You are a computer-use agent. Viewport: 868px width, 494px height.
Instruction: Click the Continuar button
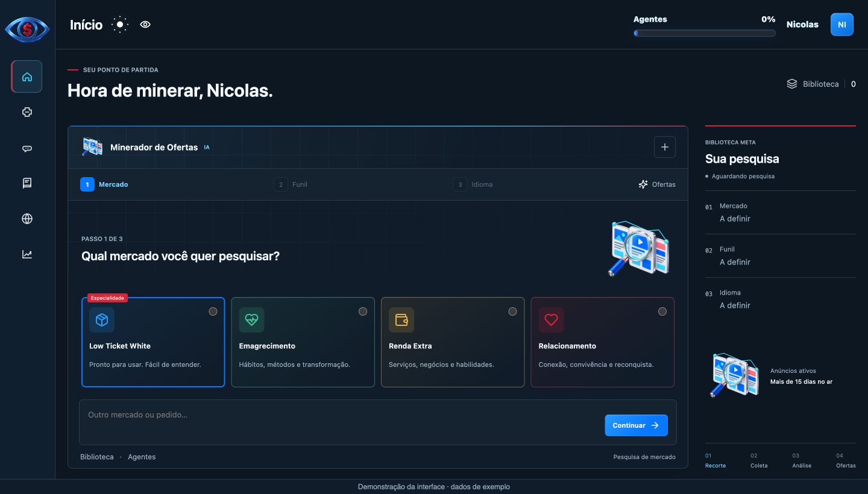[637, 425]
